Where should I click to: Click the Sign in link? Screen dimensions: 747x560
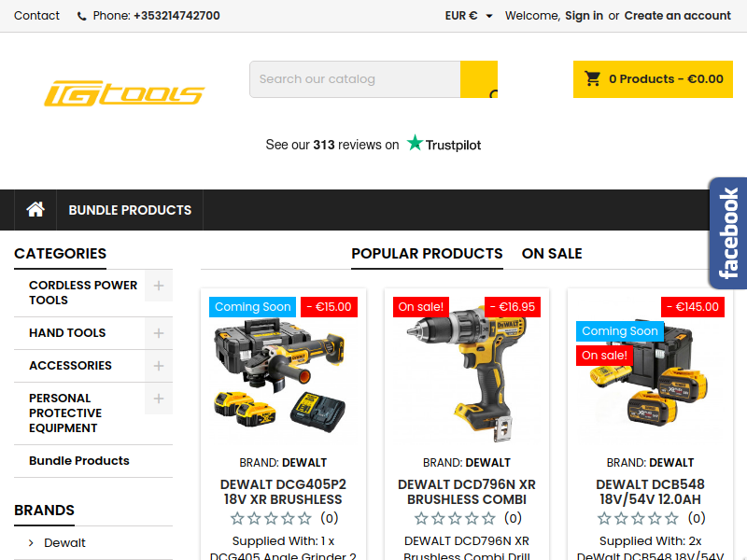click(585, 16)
